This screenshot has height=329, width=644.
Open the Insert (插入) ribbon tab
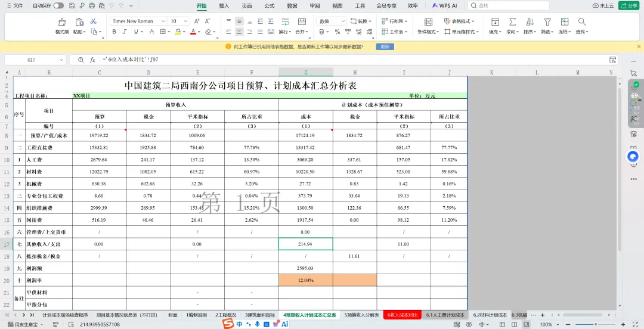pyautogui.click(x=224, y=6)
